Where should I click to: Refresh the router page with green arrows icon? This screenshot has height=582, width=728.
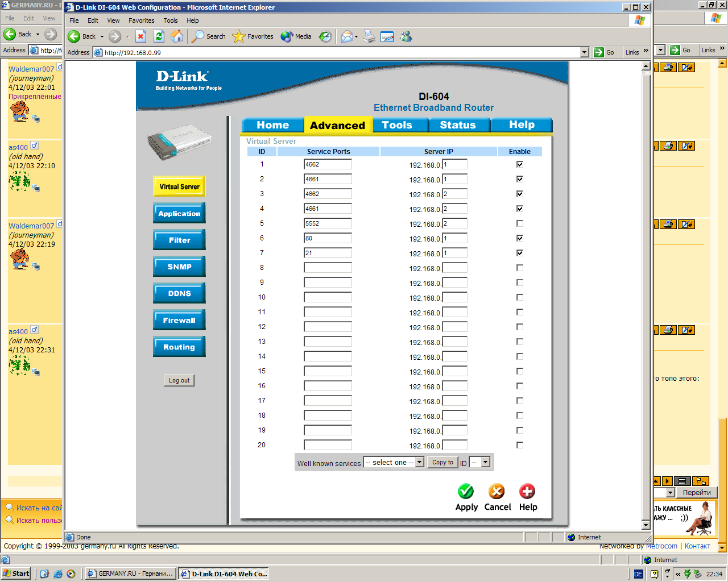click(x=159, y=36)
